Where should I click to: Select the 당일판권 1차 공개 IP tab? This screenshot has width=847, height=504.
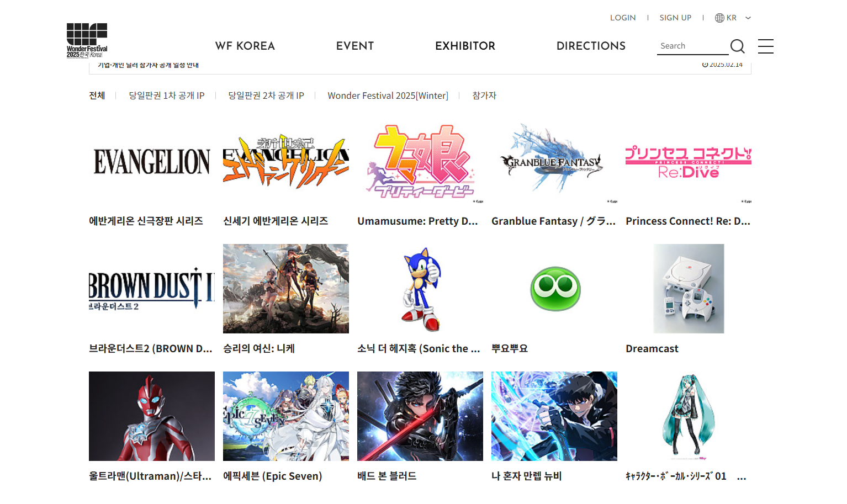point(167,96)
